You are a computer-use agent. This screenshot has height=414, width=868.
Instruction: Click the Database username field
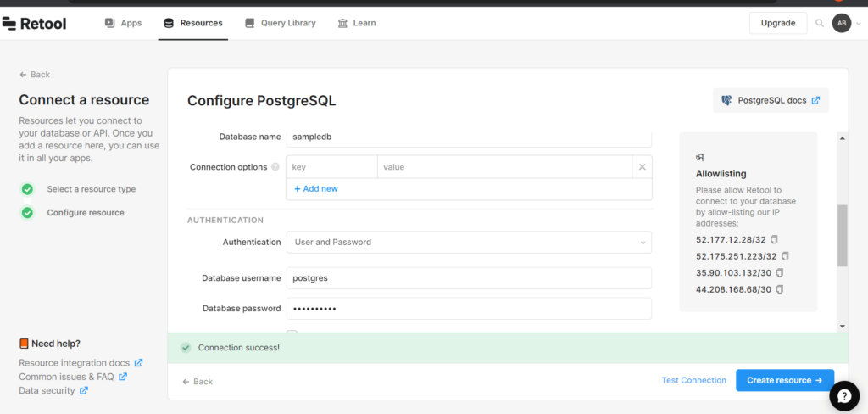tap(469, 278)
